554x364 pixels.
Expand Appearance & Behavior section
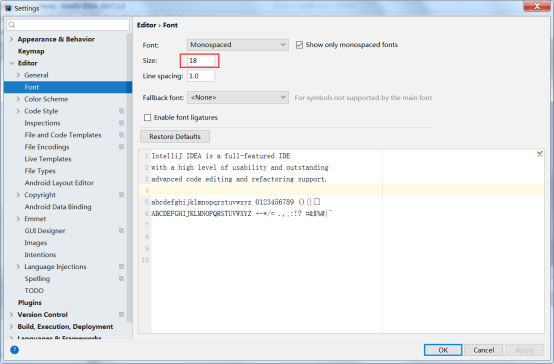(11, 39)
